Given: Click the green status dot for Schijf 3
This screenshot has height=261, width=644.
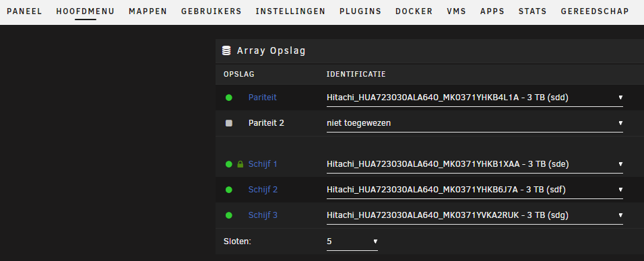Looking at the screenshot, I should coord(229,215).
